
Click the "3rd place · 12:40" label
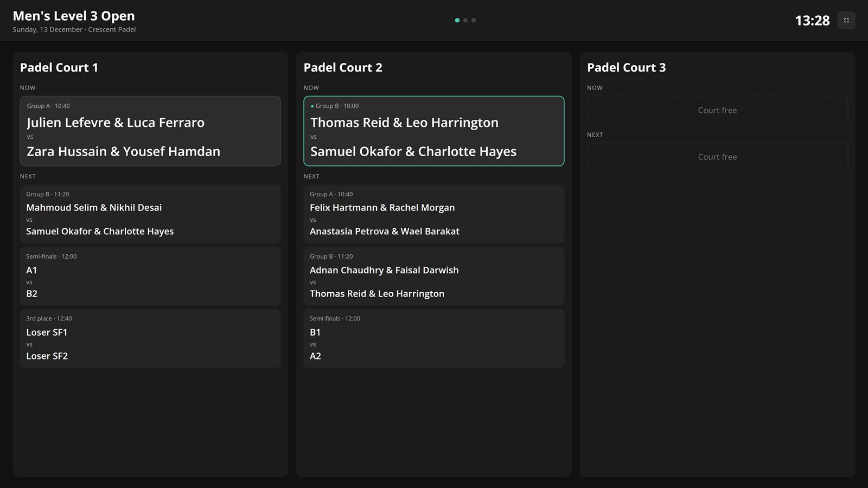(49, 319)
